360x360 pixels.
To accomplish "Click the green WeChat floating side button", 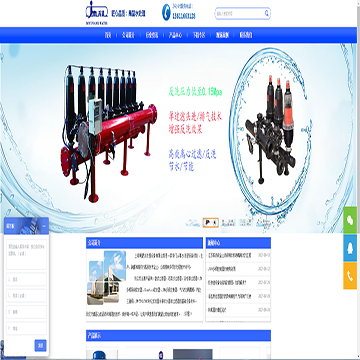I will pos(350,220).
